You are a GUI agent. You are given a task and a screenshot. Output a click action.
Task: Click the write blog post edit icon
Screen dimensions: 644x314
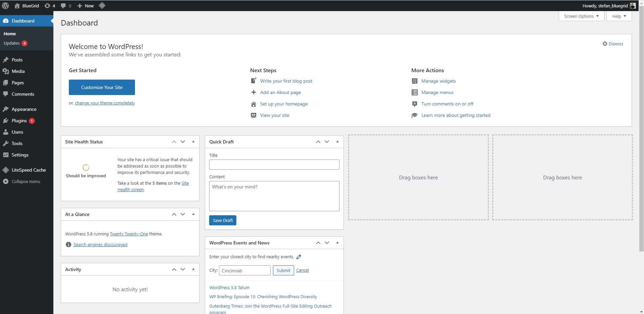[x=254, y=81]
